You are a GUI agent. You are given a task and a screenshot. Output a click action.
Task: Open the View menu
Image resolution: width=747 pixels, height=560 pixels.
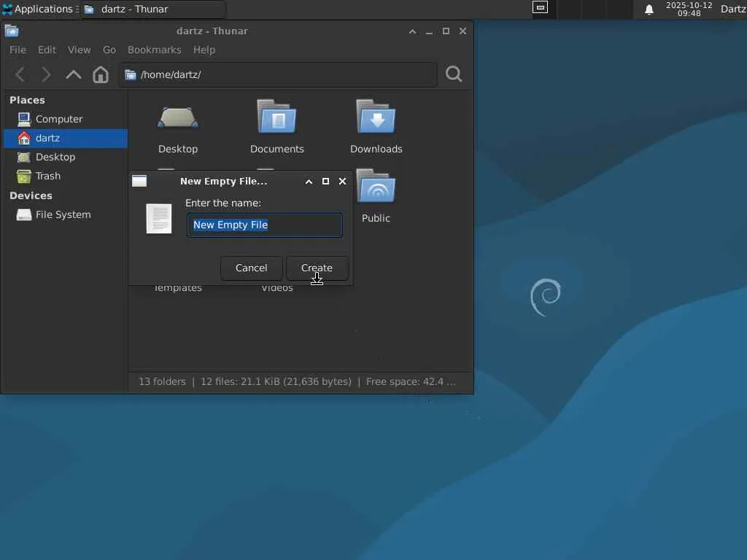click(x=79, y=50)
